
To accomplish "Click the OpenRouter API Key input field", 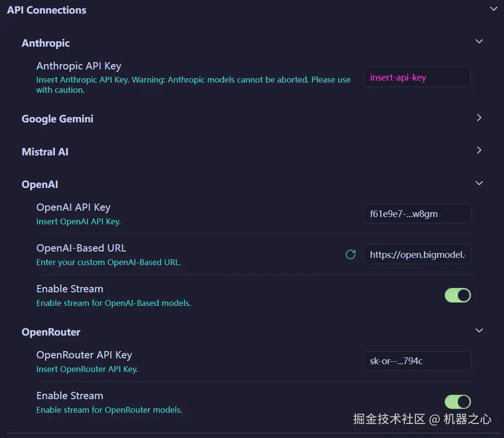I will (417, 361).
